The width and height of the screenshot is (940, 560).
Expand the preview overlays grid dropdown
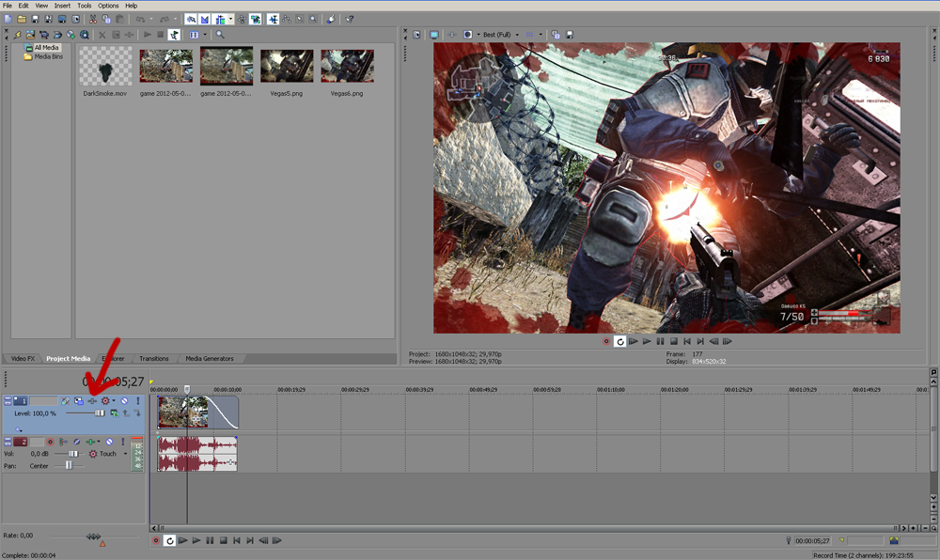coord(540,35)
